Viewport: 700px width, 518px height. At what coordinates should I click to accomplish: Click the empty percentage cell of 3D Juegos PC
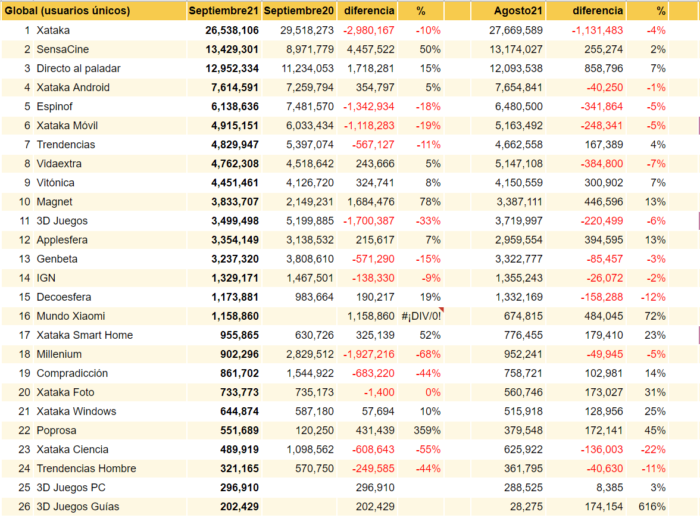tap(421, 488)
